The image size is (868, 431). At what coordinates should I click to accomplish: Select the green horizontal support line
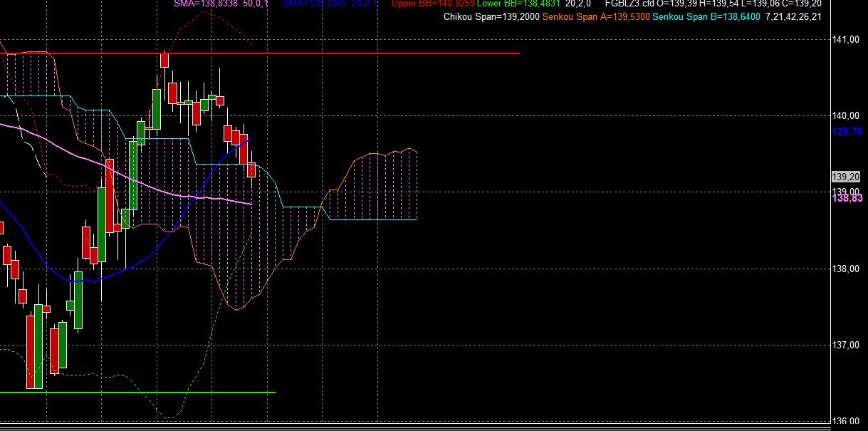click(137, 393)
